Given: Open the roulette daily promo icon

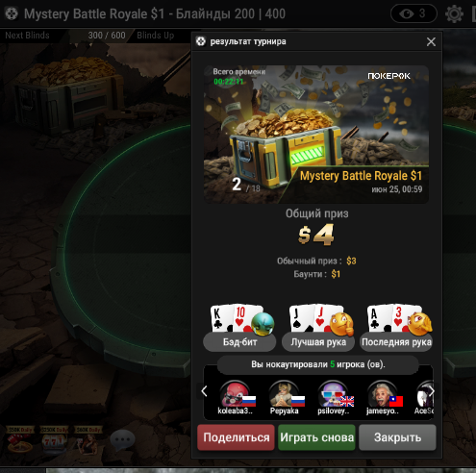Looking at the screenshot, I should [20, 439].
